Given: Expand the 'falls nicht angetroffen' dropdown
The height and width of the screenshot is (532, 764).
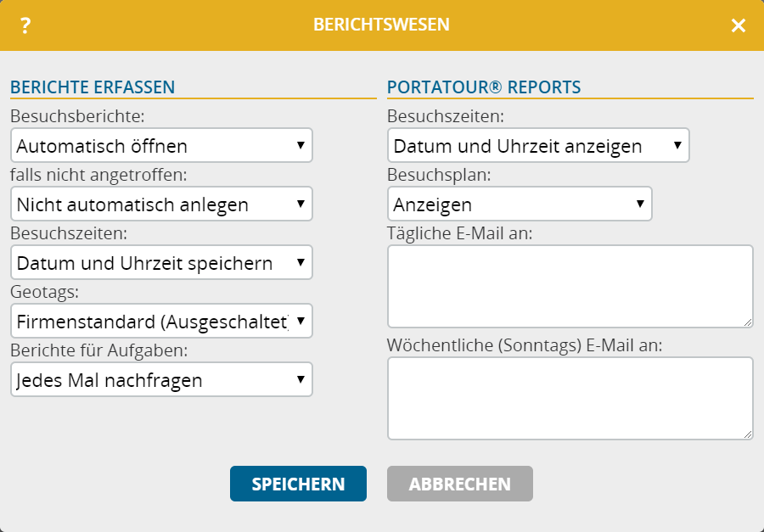Looking at the screenshot, I should click(x=161, y=204).
